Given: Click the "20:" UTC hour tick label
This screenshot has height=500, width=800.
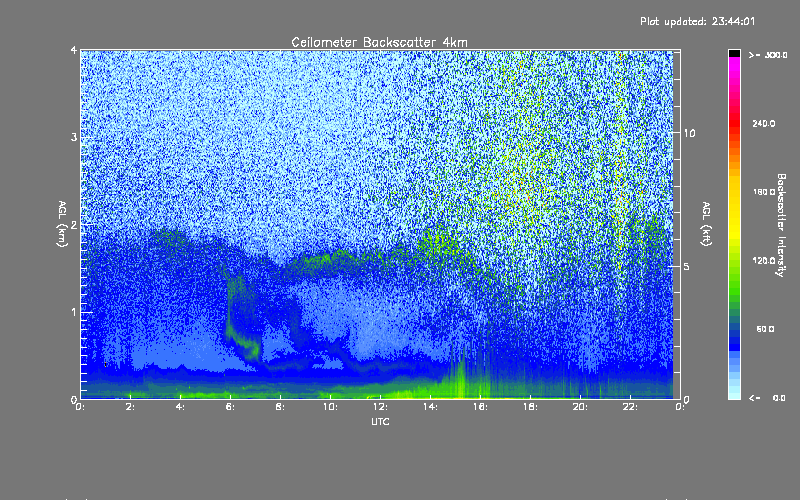Looking at the screenshot, I should (x=581, y=407).
